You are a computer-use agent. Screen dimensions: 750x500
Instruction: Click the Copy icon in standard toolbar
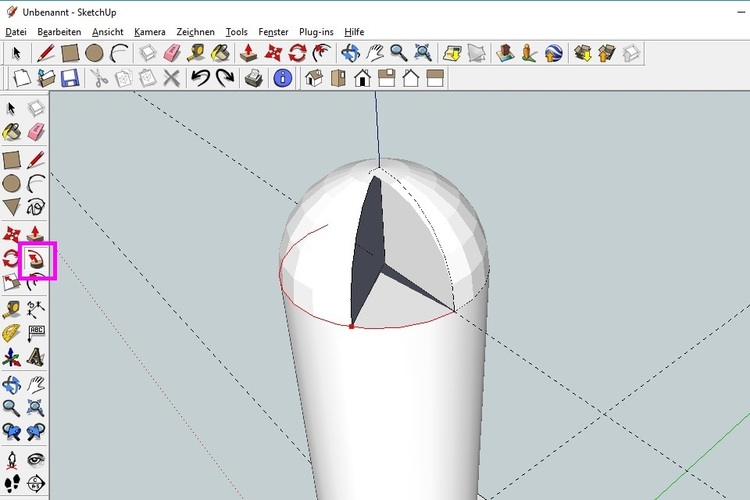pos(123,78)
